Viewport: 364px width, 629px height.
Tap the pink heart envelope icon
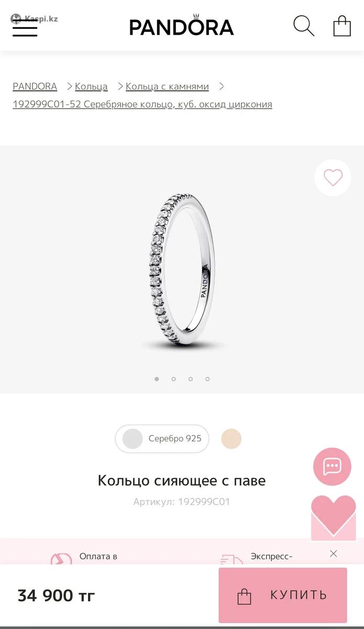334,518
